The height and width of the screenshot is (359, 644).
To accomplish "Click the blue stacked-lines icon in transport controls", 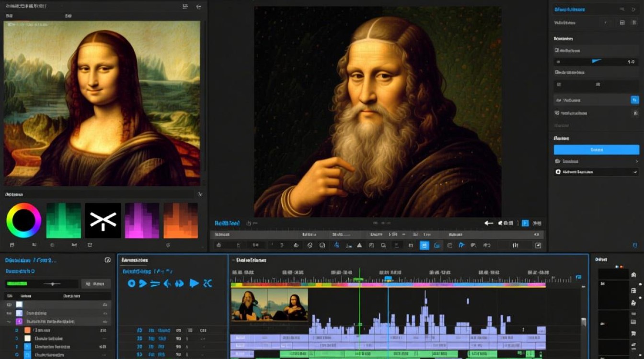I will point(155,283).
